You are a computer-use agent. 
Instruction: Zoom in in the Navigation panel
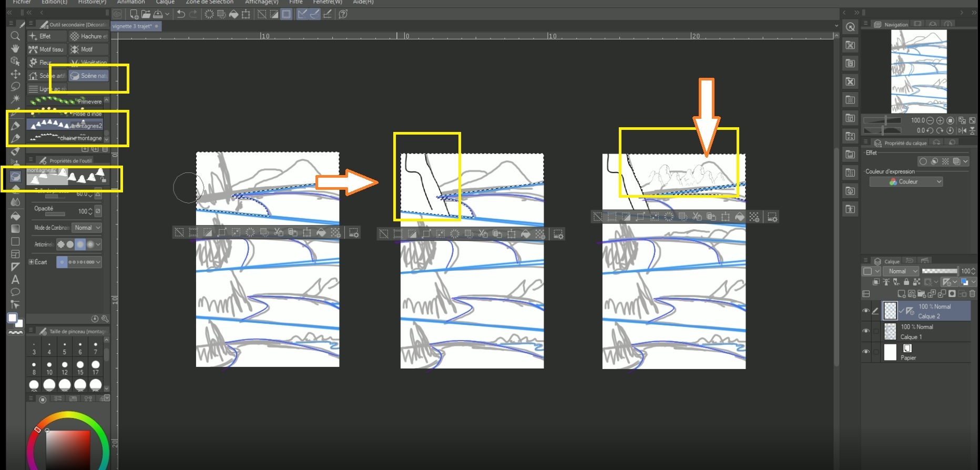[940, 120]
